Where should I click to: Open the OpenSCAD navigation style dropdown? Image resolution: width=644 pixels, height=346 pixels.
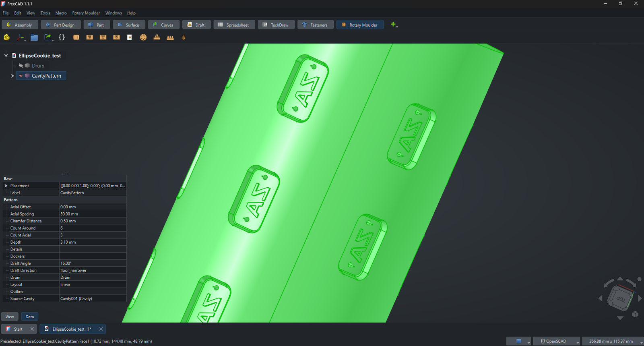pyautogui.click(x=557, y=341)
